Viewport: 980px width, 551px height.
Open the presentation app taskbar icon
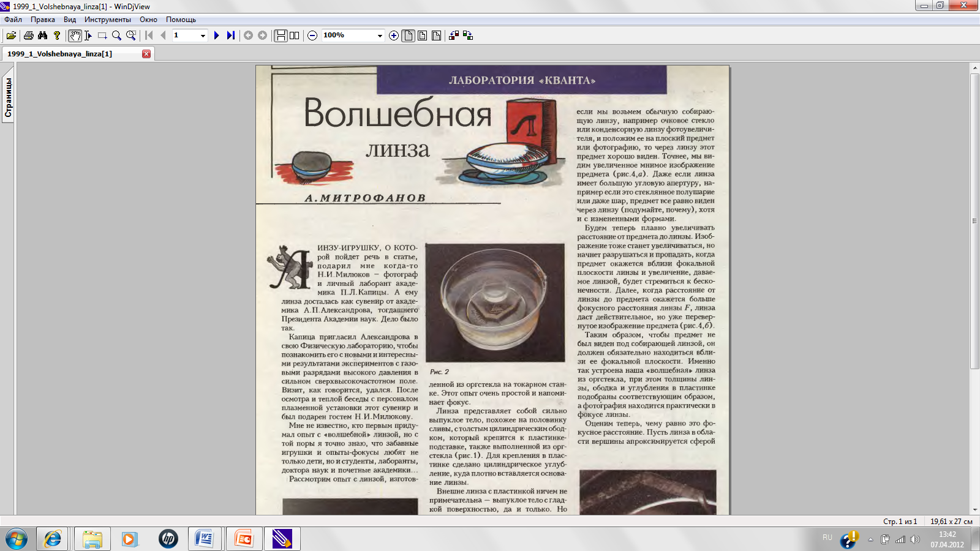[244, 539]
